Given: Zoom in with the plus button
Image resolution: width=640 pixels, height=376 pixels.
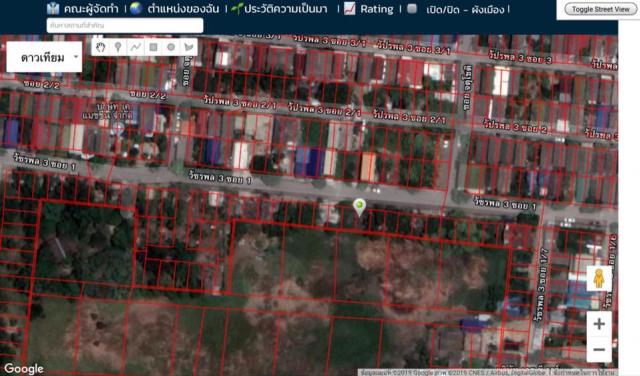Looking at the screenshot, I should coord(599,324).
